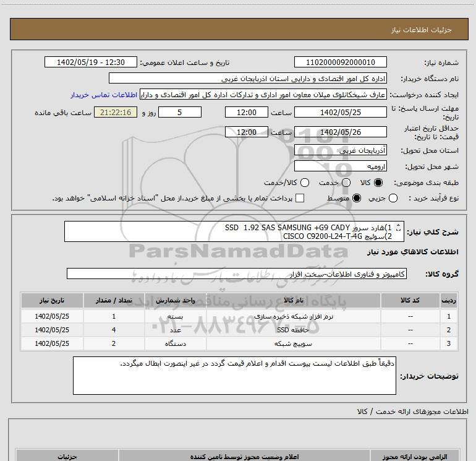Click the description box's up-down scroll arrows
This screenshot has height=461, width=476.
pyautogui.click(x=399, y=227)
